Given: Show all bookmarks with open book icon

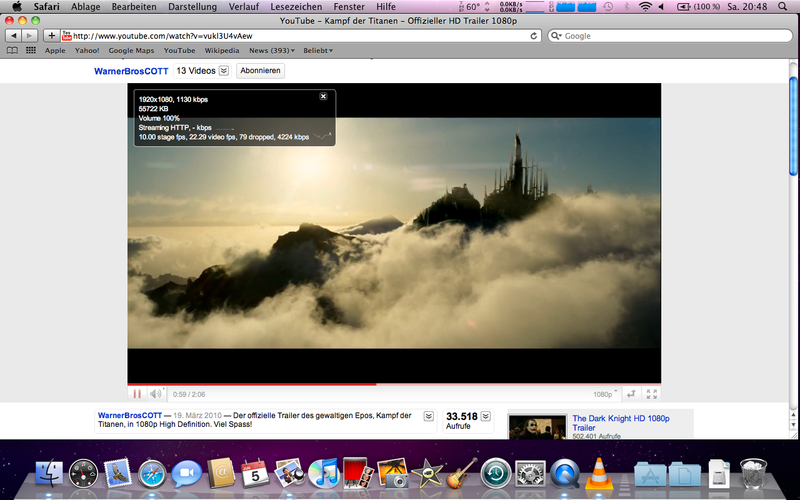Looking at the screenshot, I should tap(12, 51).
